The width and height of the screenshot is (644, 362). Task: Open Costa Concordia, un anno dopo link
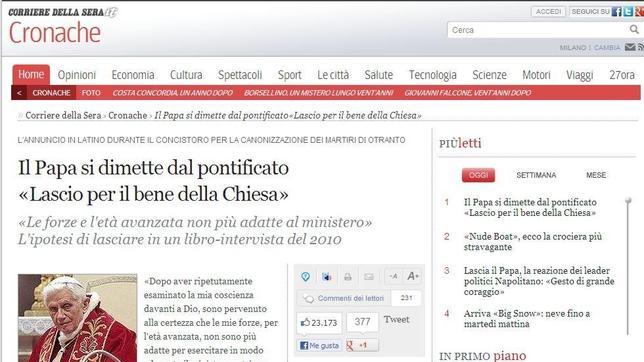[173, 93]
